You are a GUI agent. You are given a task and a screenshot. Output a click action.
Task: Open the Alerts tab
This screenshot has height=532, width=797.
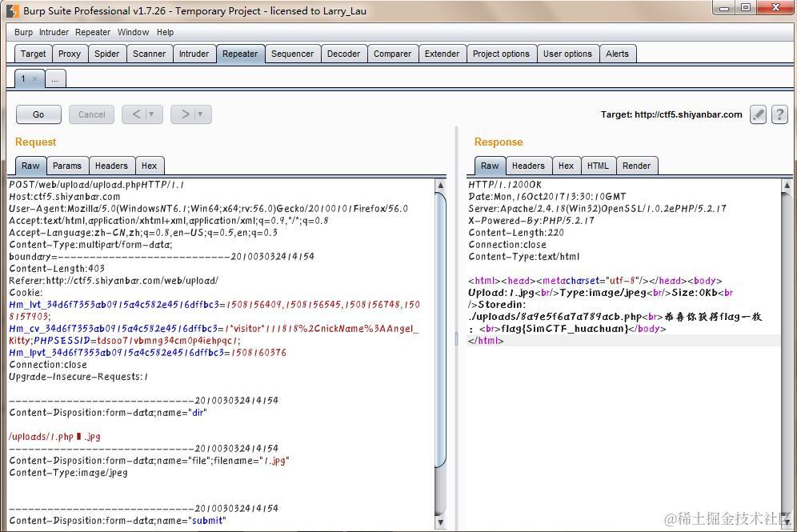coord(618,54)
